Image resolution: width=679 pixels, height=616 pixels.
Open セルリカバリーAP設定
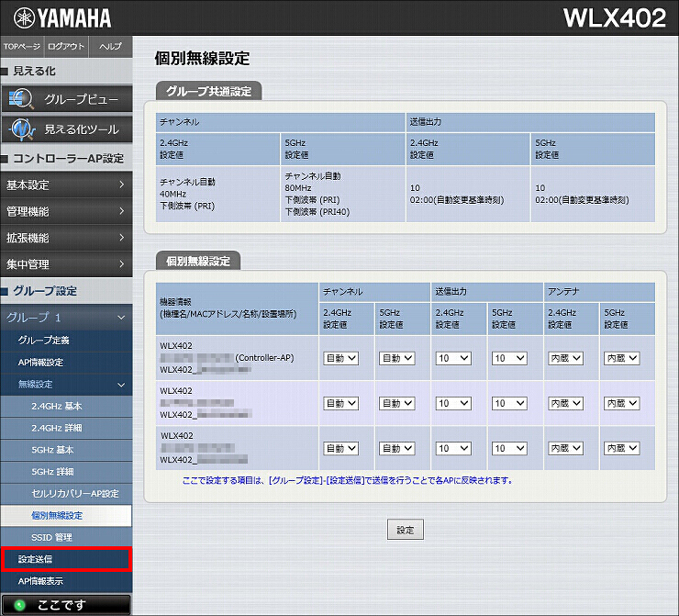coord(66,493)
